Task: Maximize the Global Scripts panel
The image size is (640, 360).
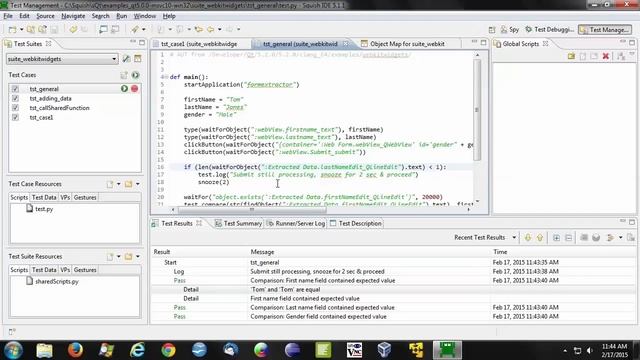Action: pyautogui.click(x=632, y=42)
